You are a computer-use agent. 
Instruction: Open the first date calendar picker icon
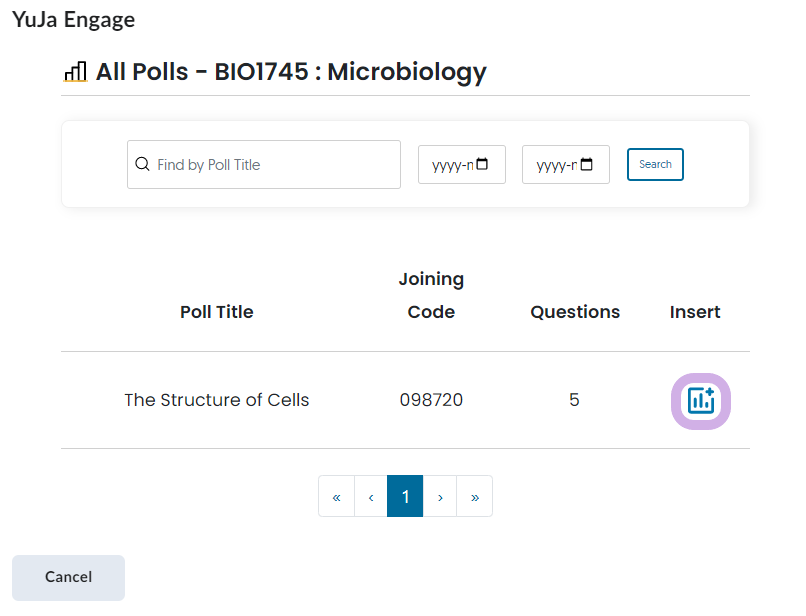click(482, 164)
